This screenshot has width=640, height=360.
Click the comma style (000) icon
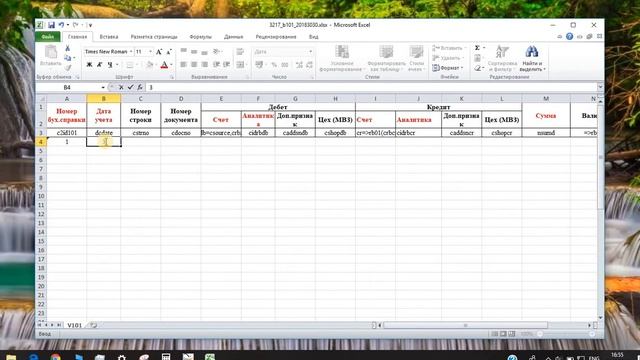pyautogui.click(x=285, y=64)
